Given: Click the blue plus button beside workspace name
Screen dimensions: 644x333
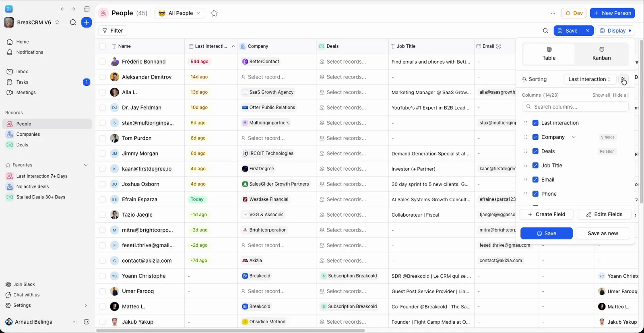Looking at the screenshot, I should [87, 23].
